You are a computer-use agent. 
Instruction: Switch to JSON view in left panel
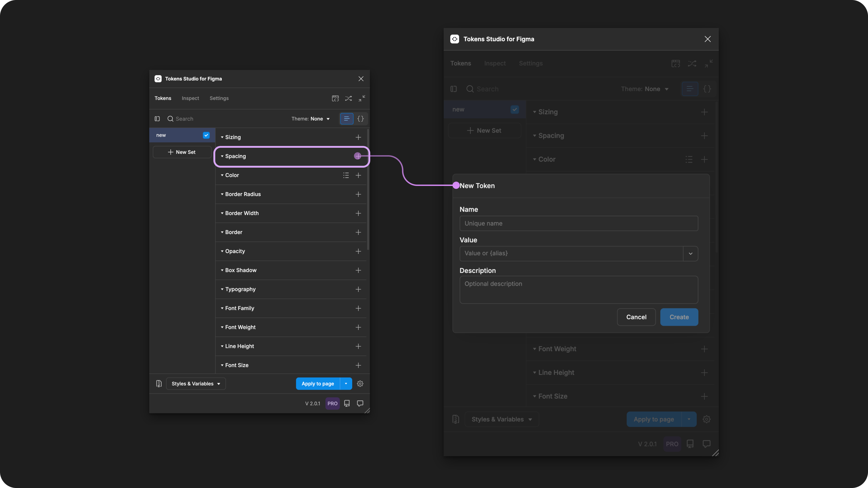(x=361, y=119)
